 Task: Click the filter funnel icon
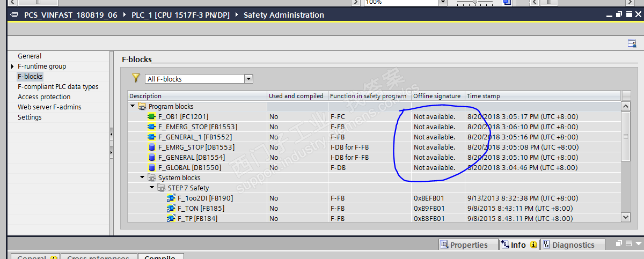[x=136, y=78]
